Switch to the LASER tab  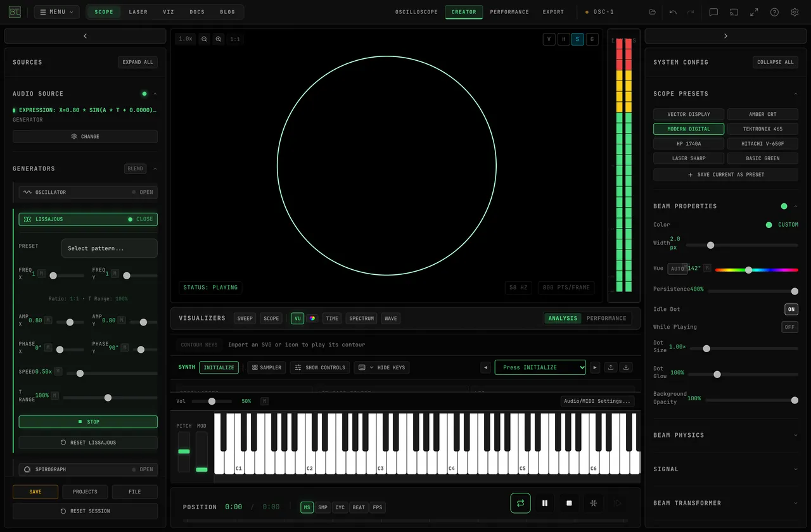point(138,12)
